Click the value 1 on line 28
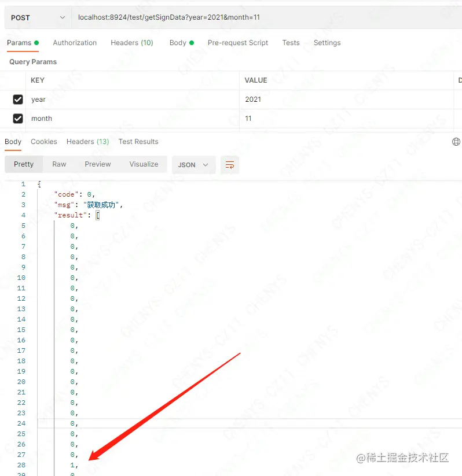Image resolution: width=462 pixels, height=476 pixels. point(72,465)
